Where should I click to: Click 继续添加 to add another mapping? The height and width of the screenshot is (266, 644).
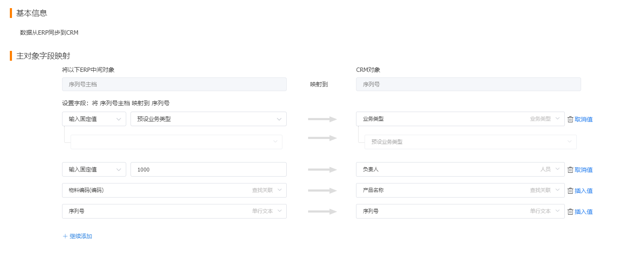coord(81,236)
